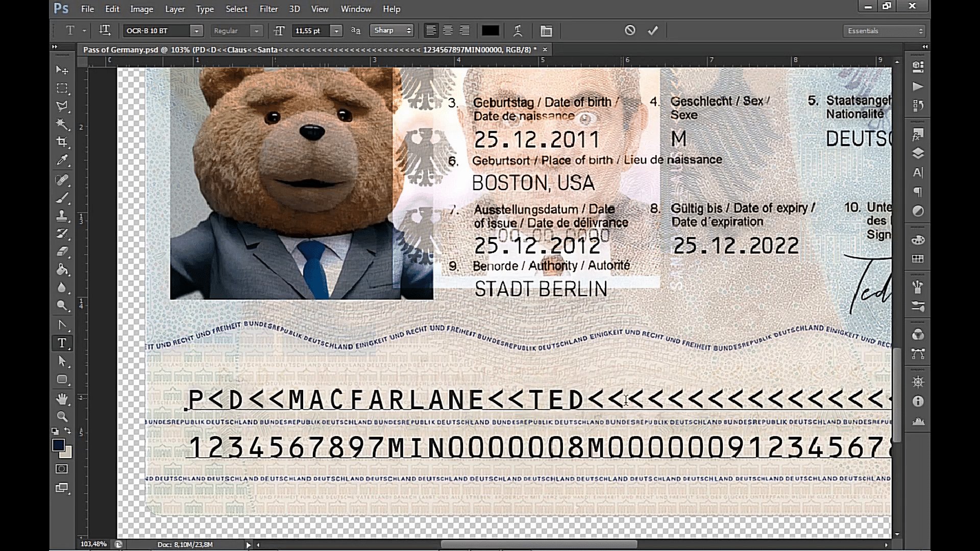
Task: Open the Type menu
Action: (x=205, y=9)
